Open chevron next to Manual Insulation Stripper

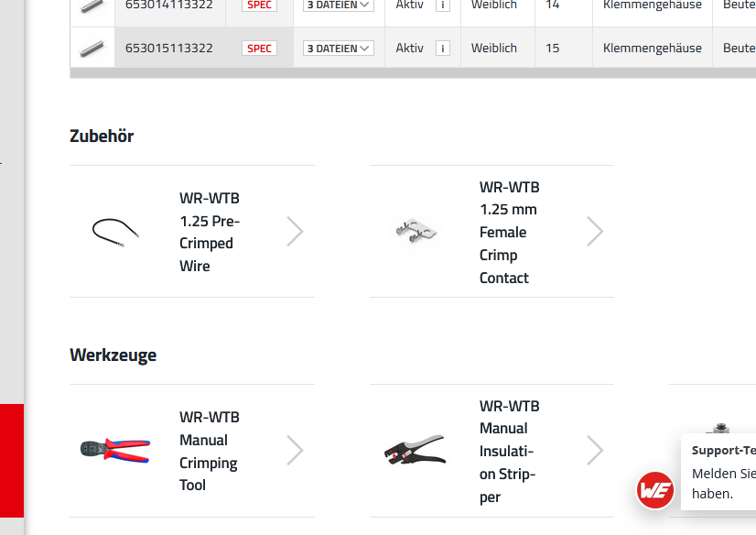[595, 451]
